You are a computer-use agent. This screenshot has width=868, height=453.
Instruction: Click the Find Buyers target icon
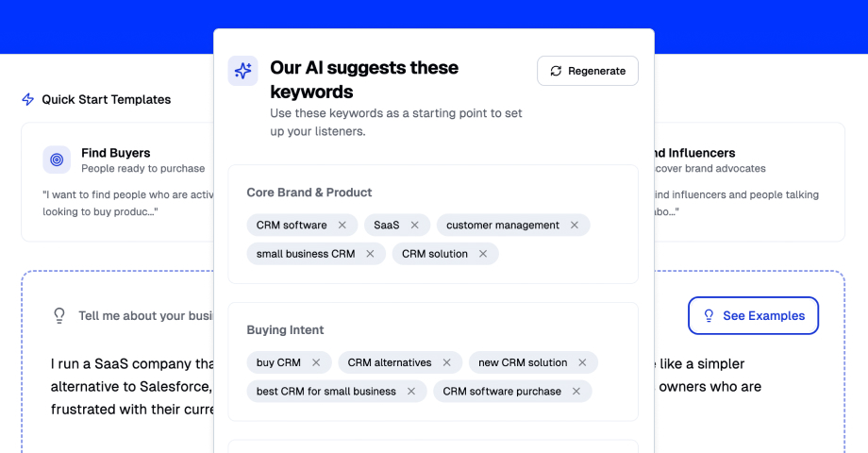[x=57, y=160]
